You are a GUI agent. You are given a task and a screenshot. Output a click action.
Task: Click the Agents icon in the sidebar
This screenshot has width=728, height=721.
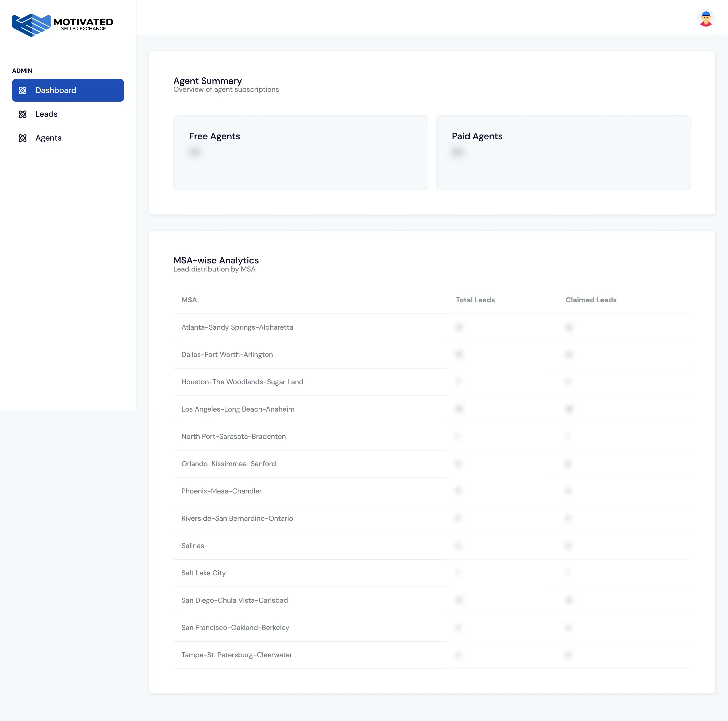tap(23, 138)
